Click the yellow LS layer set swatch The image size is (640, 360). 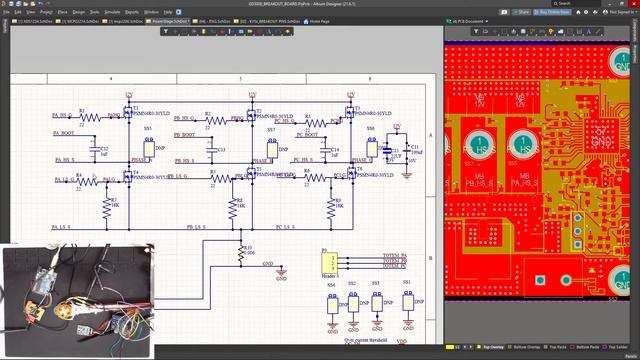[450, 347]
